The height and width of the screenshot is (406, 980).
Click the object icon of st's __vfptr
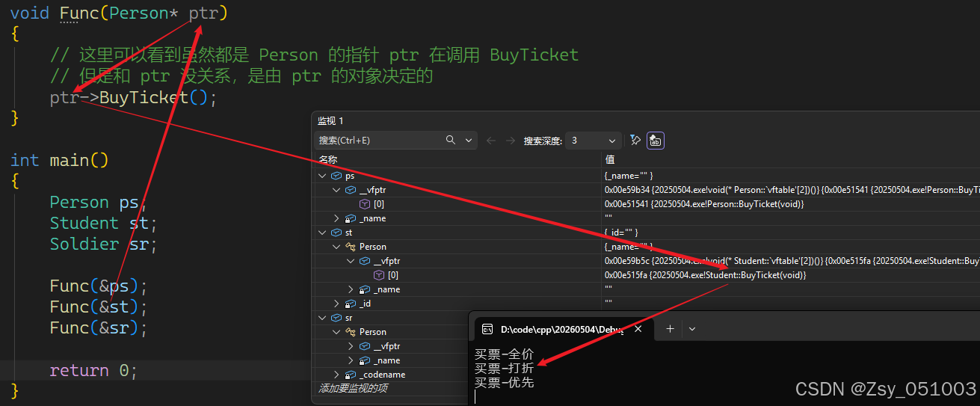365,261
